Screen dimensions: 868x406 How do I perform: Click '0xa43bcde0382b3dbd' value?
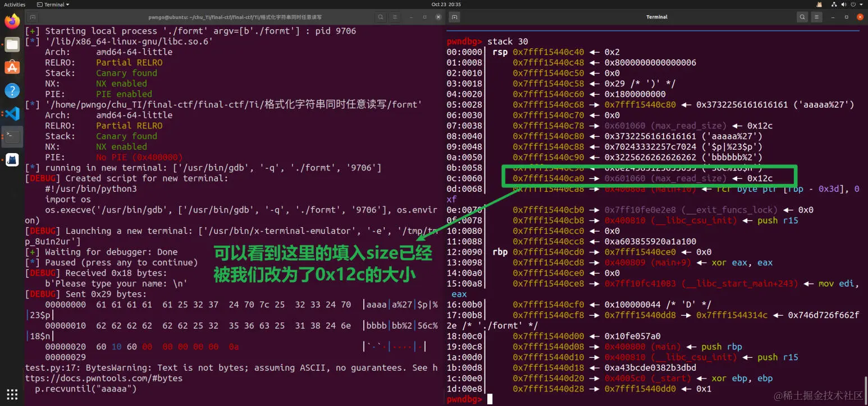pos(650,368)
